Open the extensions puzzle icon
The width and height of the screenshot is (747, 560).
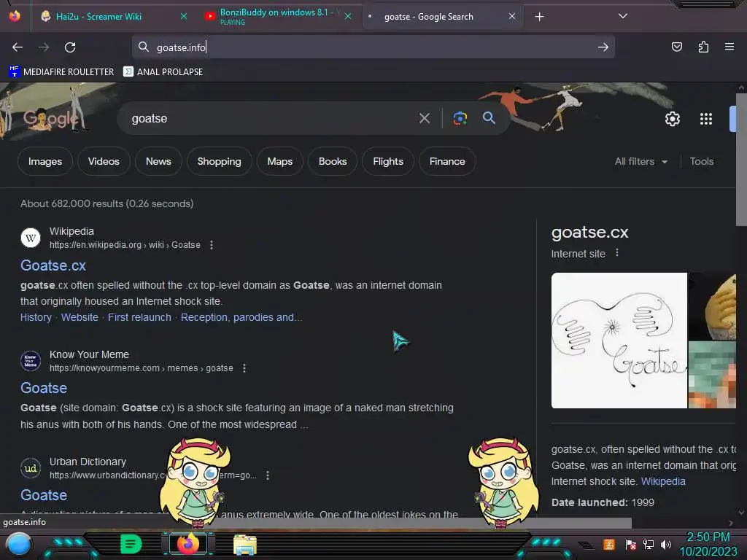click(703, 47)
